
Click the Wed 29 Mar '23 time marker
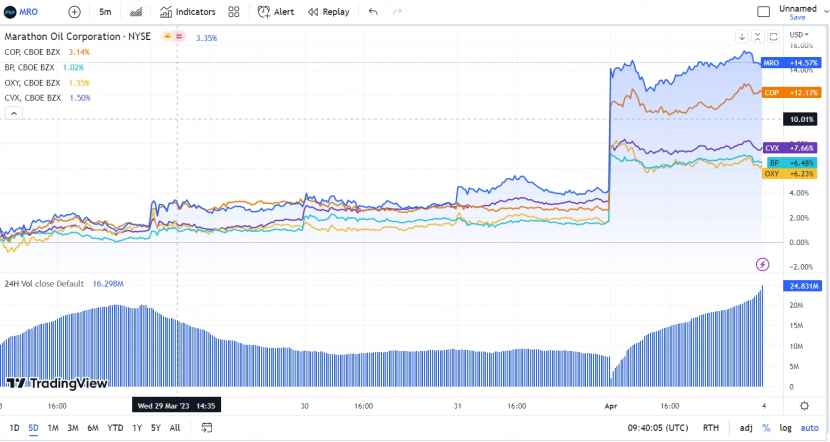point(176,406)
